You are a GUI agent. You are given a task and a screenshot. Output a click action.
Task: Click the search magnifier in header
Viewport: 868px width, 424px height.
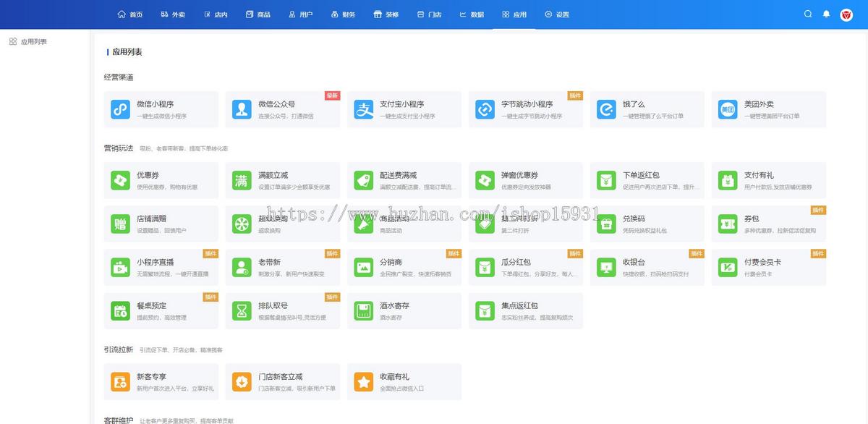coord(809,14)
